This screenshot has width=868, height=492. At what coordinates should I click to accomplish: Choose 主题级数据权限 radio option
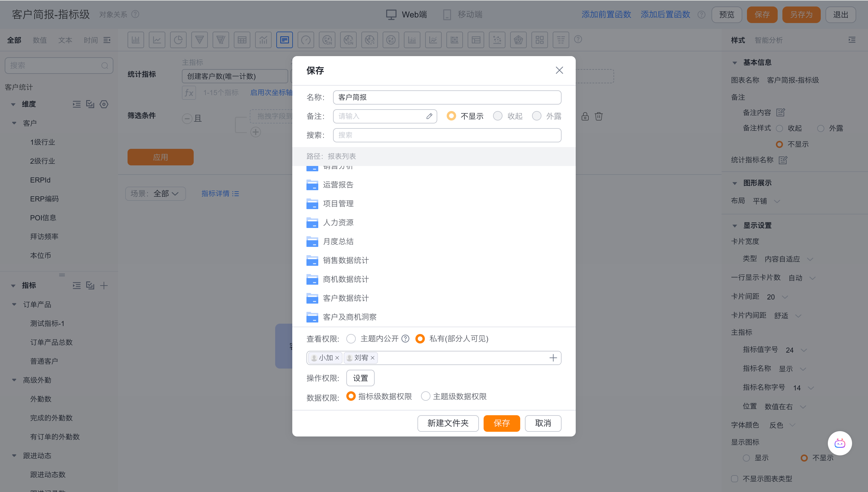(425, 396)
